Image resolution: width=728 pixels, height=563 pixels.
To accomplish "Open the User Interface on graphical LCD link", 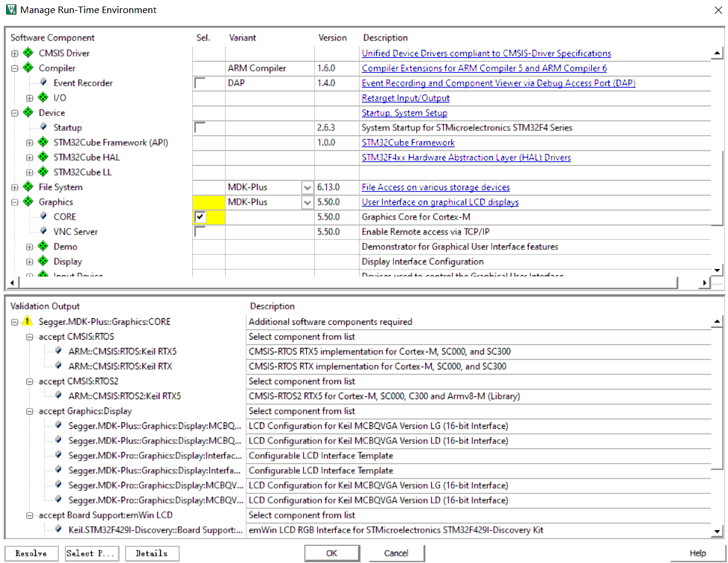I will 440,202.
